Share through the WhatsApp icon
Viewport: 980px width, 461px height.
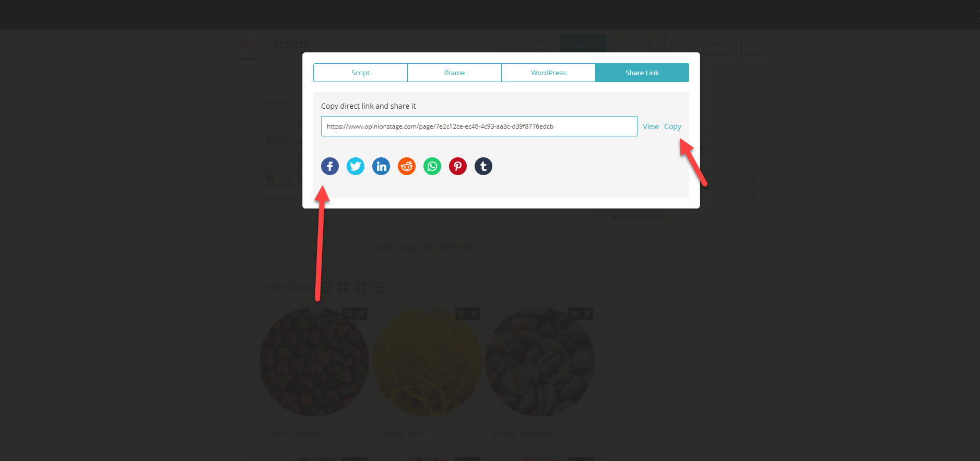coord(432,166)
